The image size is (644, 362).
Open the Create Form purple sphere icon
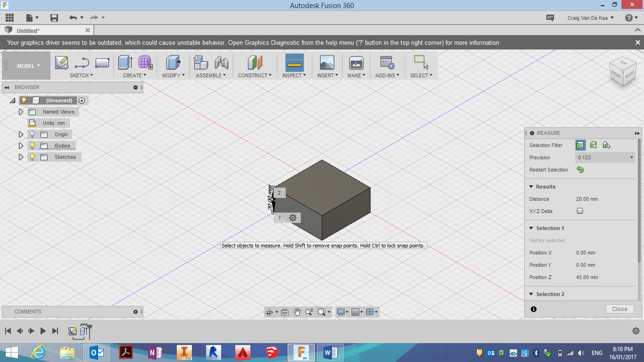tap(145, 62)
